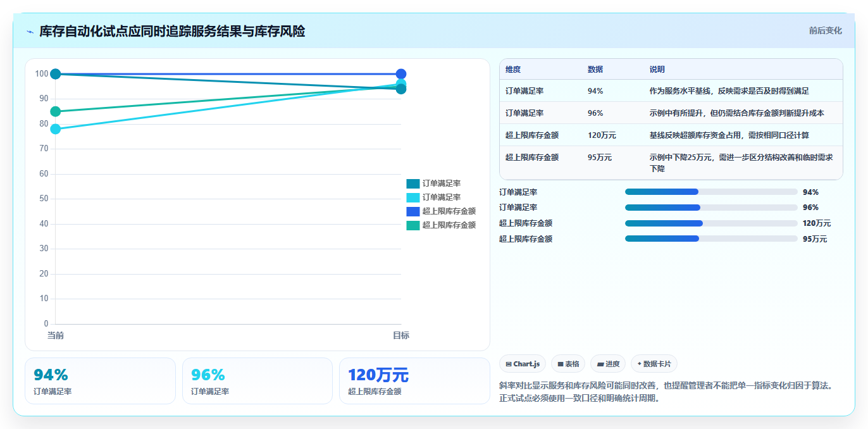Click the blue data point at 目标 100
The image size is (868, 429).
point(401,74)
